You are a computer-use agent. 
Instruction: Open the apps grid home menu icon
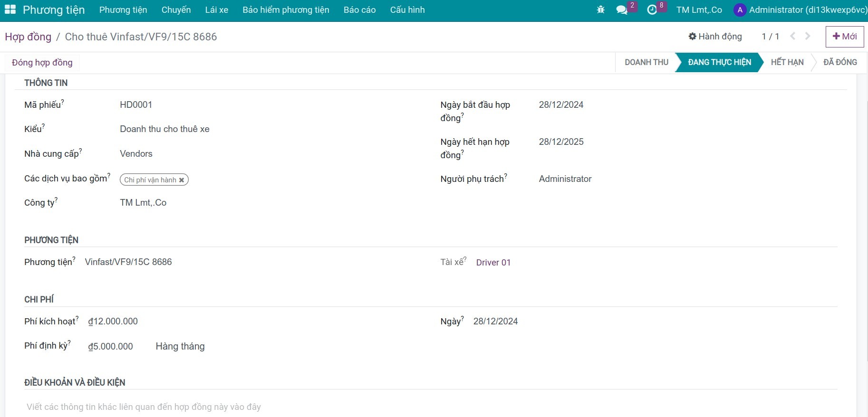coord(10,9)
